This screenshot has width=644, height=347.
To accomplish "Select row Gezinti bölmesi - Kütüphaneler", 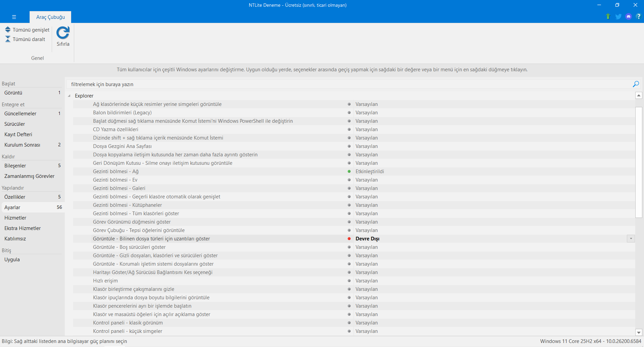I will (x=354, y=205).
